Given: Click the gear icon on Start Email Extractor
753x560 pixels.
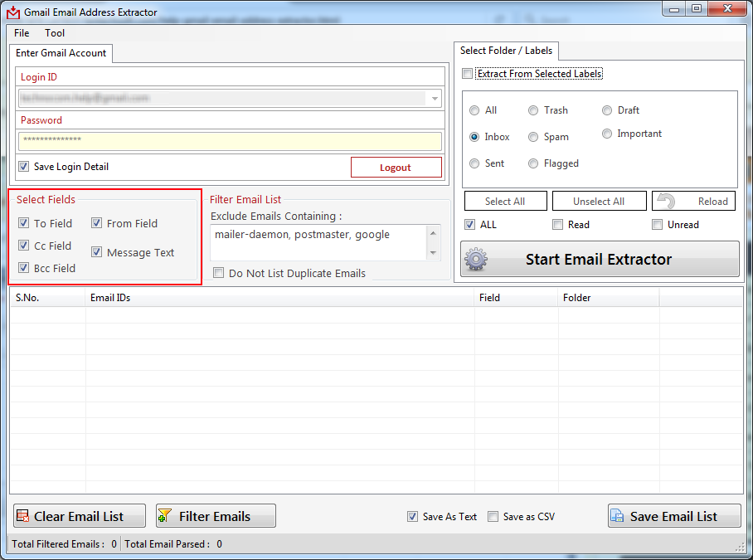Looking at the screenshot, I should coord(476,260).
